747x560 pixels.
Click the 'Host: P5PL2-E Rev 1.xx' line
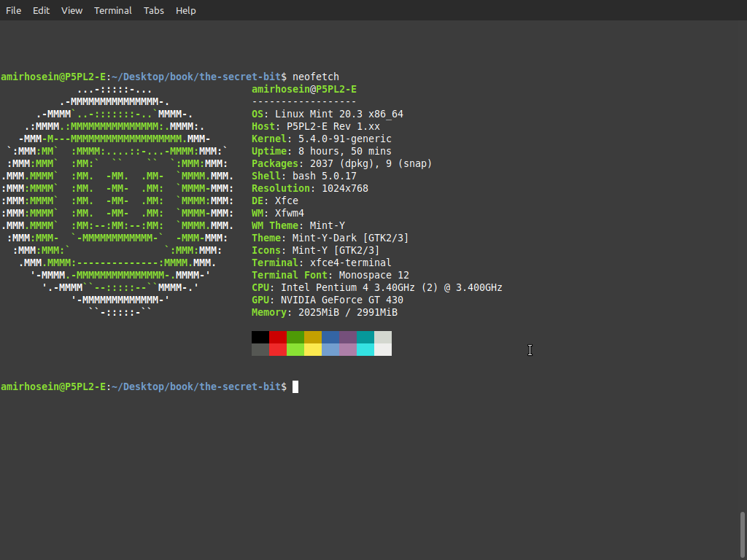316,127
